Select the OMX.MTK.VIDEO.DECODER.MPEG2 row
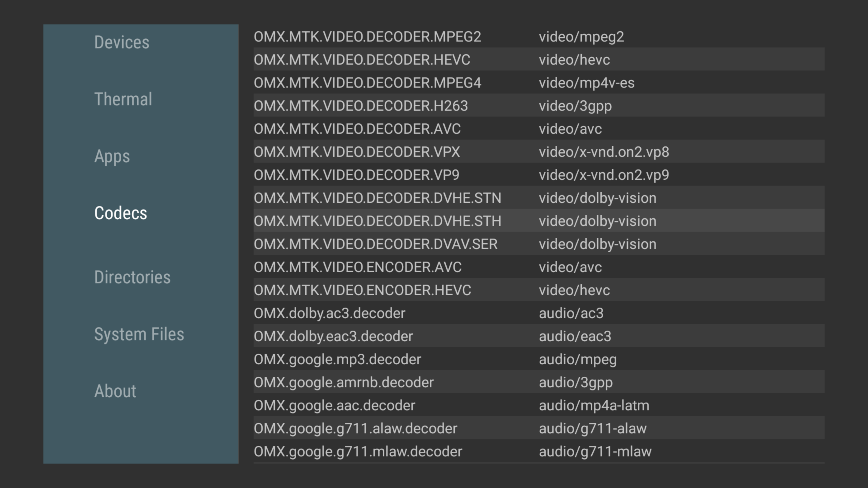This screenshot has width=868, height=488. (x=539, y=36)
